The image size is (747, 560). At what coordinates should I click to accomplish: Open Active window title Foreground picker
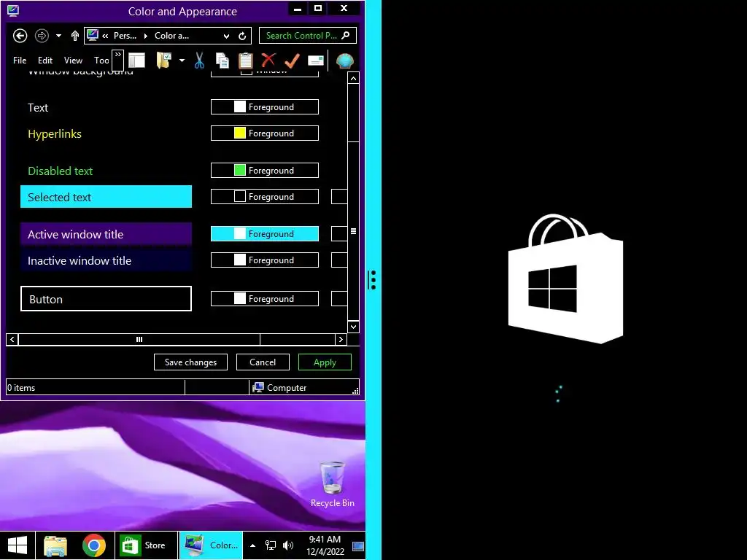click(x=264, y=233)
